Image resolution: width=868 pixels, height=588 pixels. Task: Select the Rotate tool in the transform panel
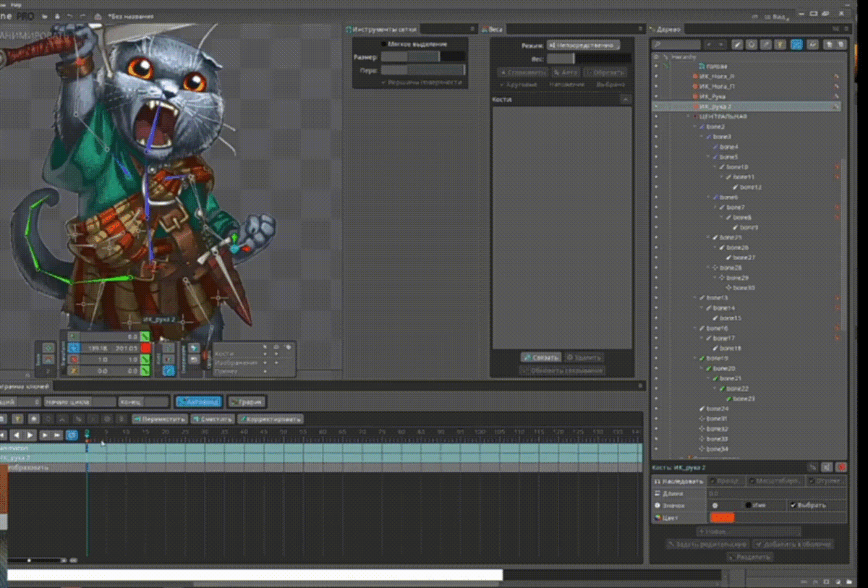point(73,336)
